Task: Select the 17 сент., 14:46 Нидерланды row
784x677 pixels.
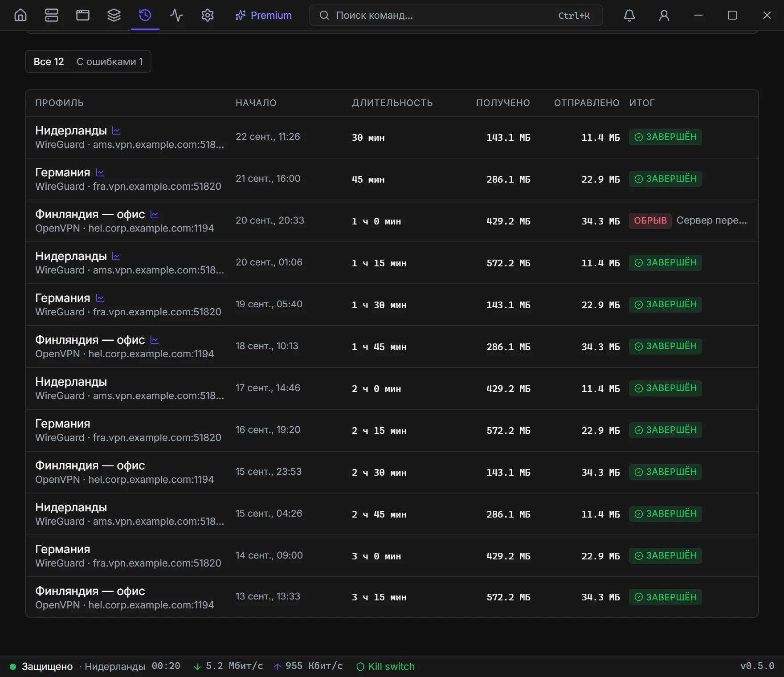Action: pyautogui.click(x=392, y=388)
